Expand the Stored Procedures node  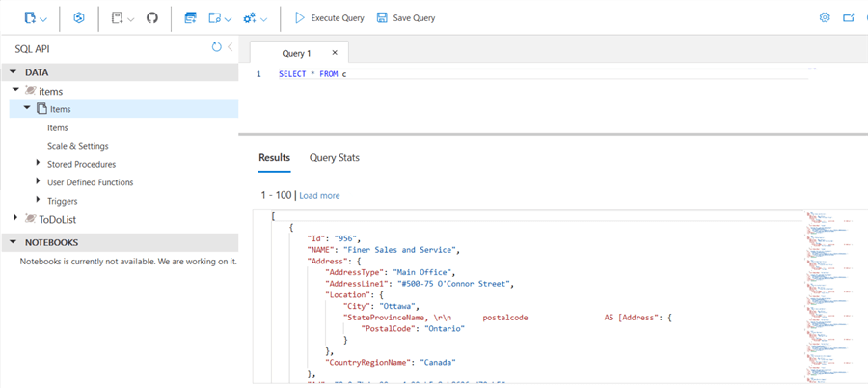[38, 163]
